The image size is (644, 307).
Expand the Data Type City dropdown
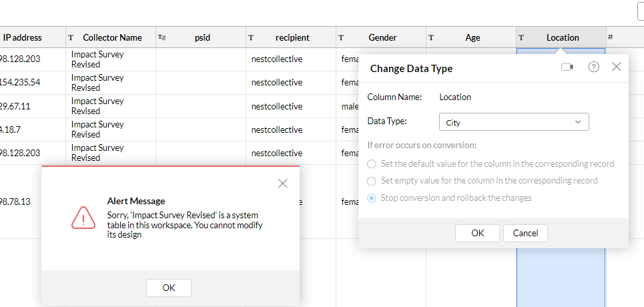point(514,122)
